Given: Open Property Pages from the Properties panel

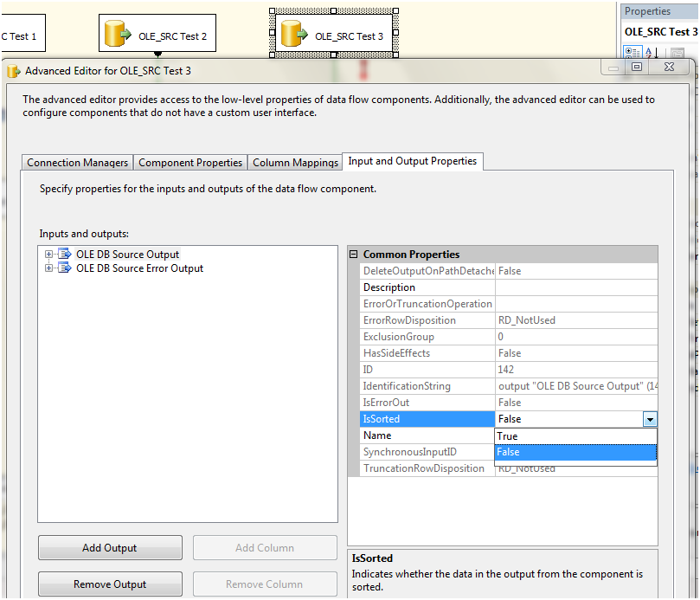Looking at the screenshot, I should click(x=679, y=52).
